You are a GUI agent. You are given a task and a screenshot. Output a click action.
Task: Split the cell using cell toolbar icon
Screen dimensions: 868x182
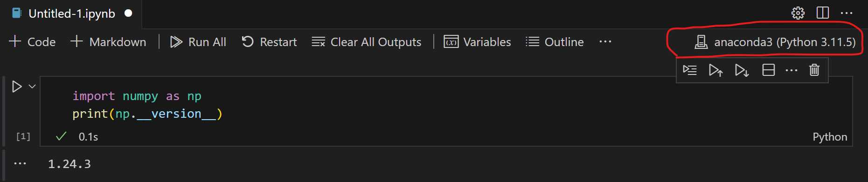coord(768,70)
